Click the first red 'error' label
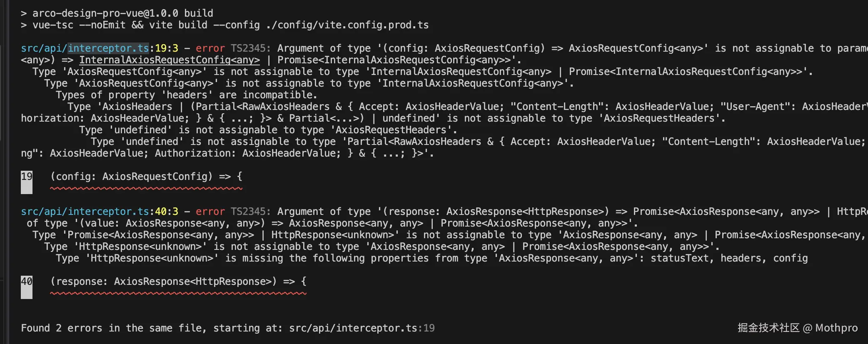868x344 pixels. (210, 48)
